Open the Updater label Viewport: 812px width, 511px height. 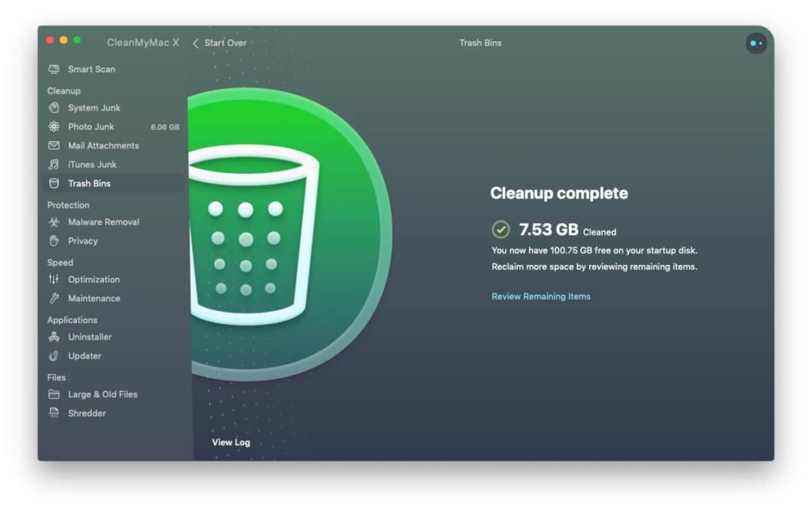84,356
